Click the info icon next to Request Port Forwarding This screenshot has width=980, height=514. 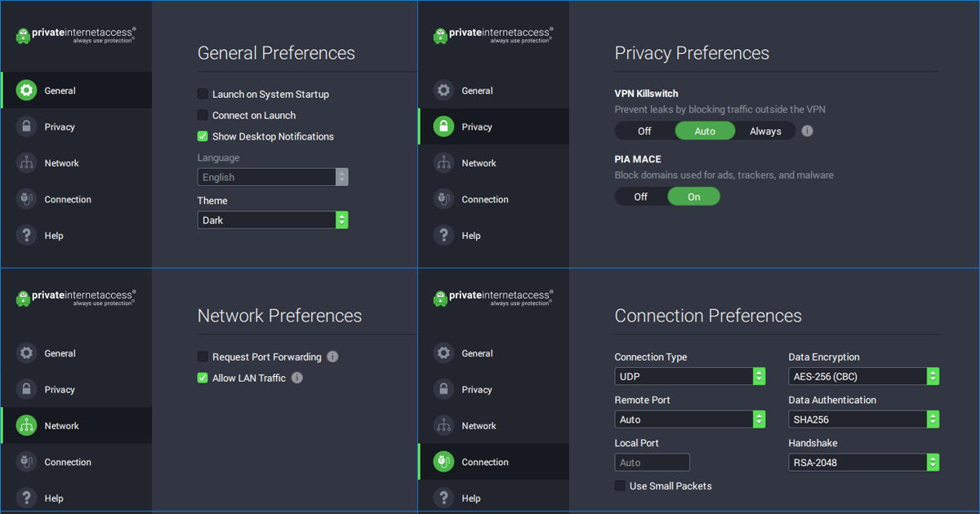click(x=332, y=357)
